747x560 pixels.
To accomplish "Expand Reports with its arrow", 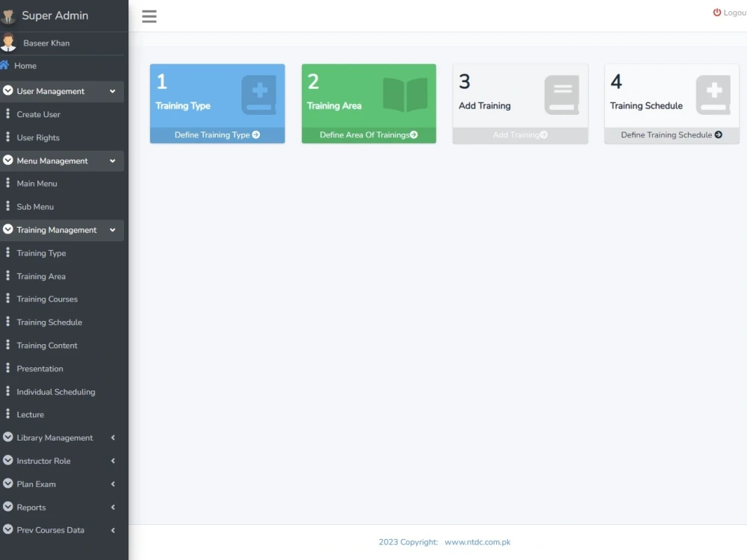I will point(113,508).
